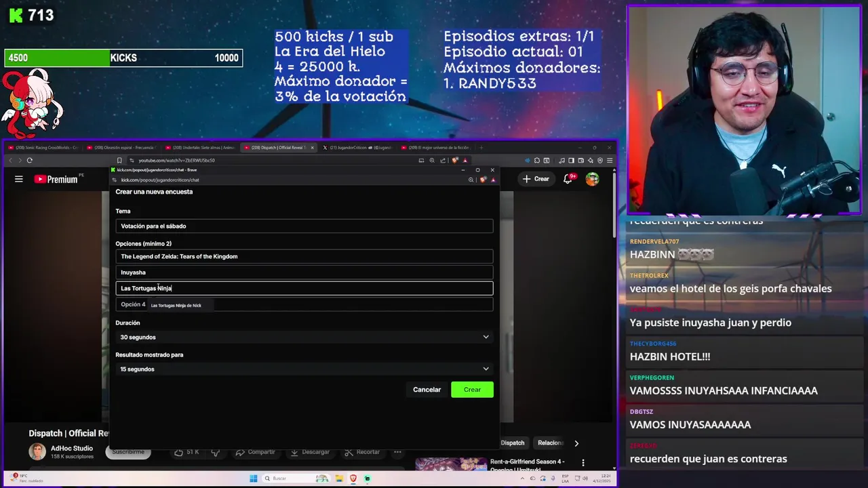Select the Dispatch filter chip
The image size is (868, 488).
[x=513, y=443]
